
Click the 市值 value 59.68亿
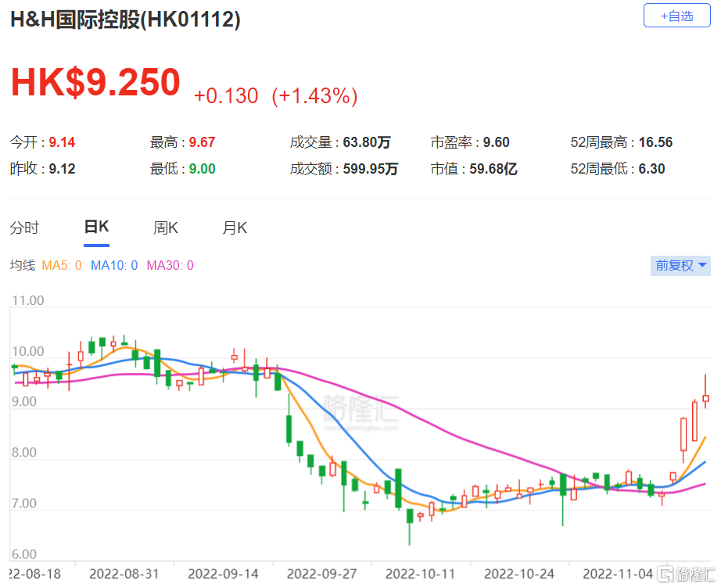pos(493,169)
